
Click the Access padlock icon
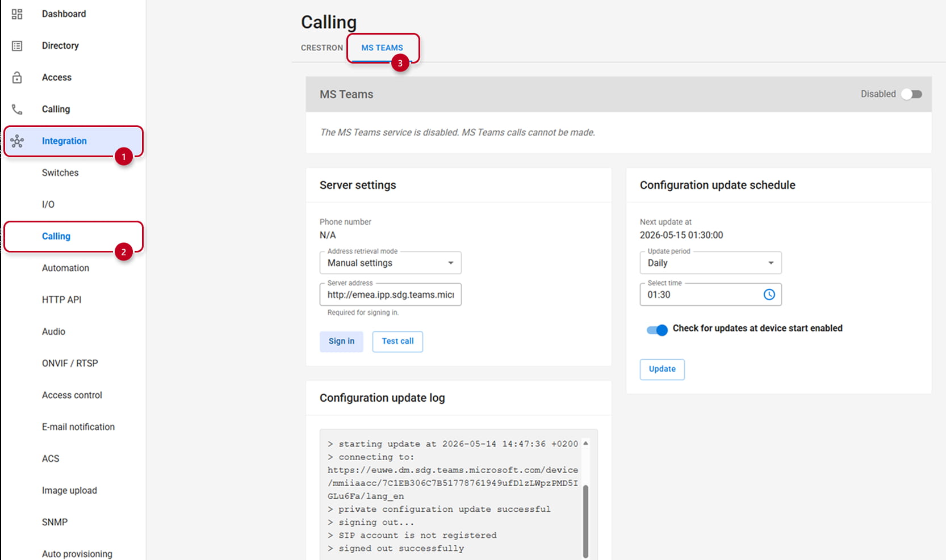(x=17, y=78)
